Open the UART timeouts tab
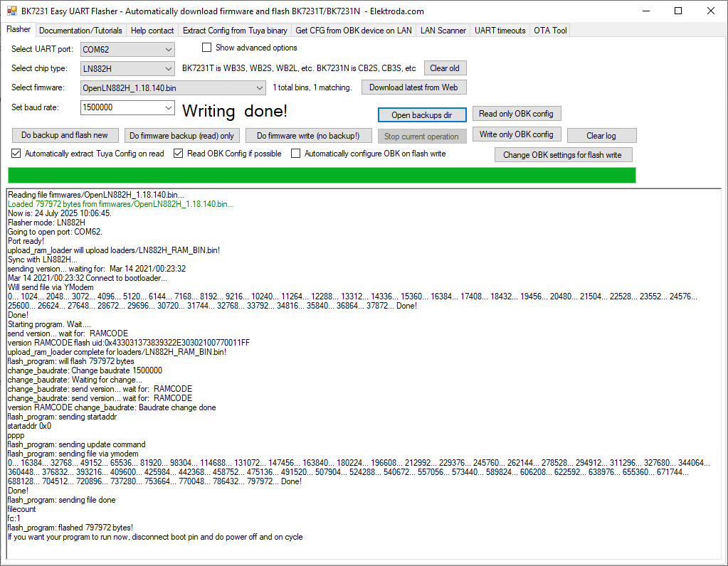The image size is (728, 566). (x=500, y=31)
